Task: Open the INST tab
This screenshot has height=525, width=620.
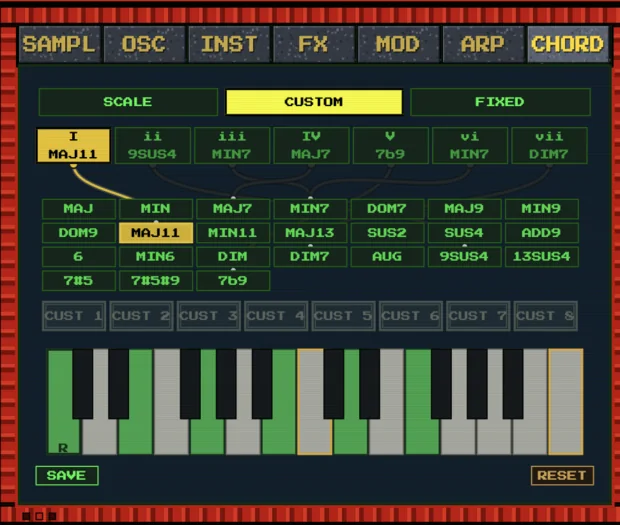Action: click(x=229, y=44)
